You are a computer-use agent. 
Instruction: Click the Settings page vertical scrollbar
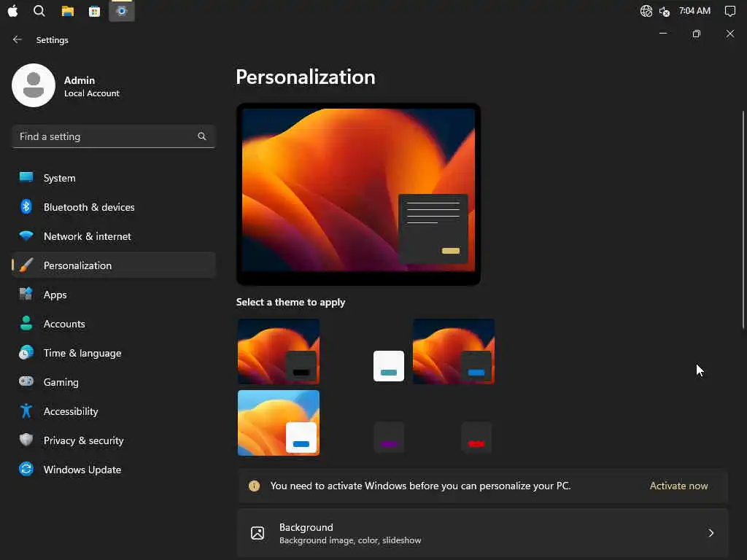click(x=743, y=219)
